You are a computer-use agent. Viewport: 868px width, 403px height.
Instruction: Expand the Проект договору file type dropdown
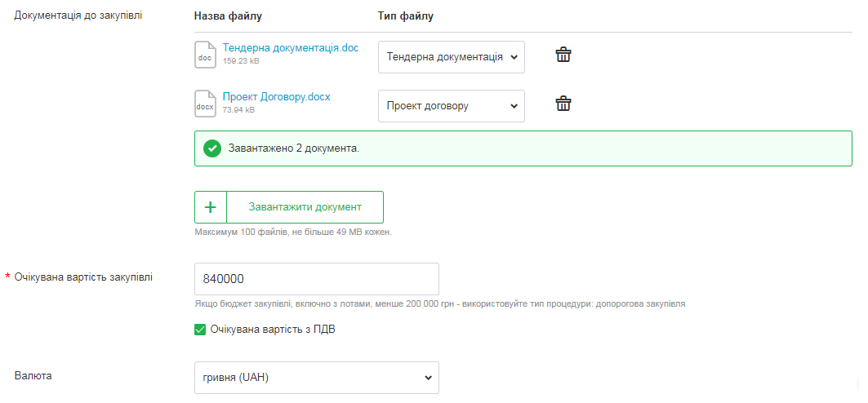click(x=452, y=106)
